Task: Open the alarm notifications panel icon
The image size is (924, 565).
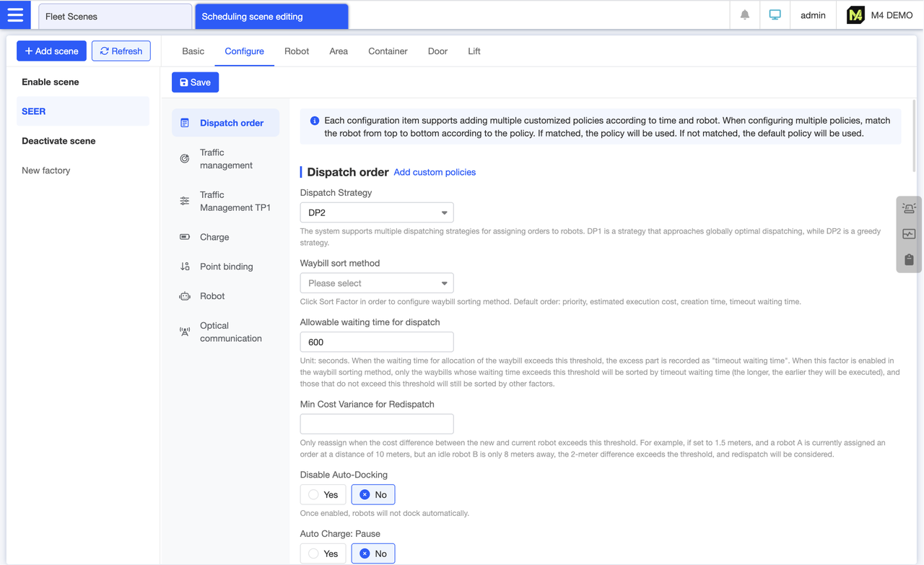Action: point(744,14)
